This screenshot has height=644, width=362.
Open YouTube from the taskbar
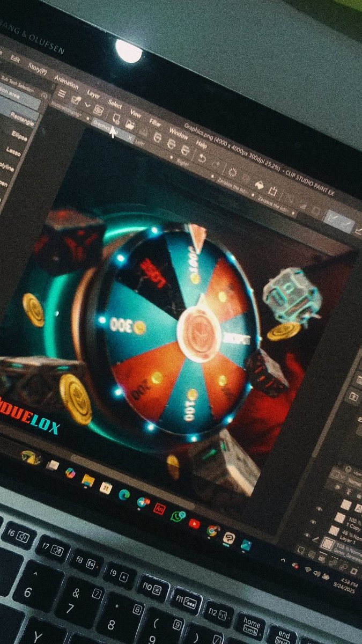pos(194,523)
